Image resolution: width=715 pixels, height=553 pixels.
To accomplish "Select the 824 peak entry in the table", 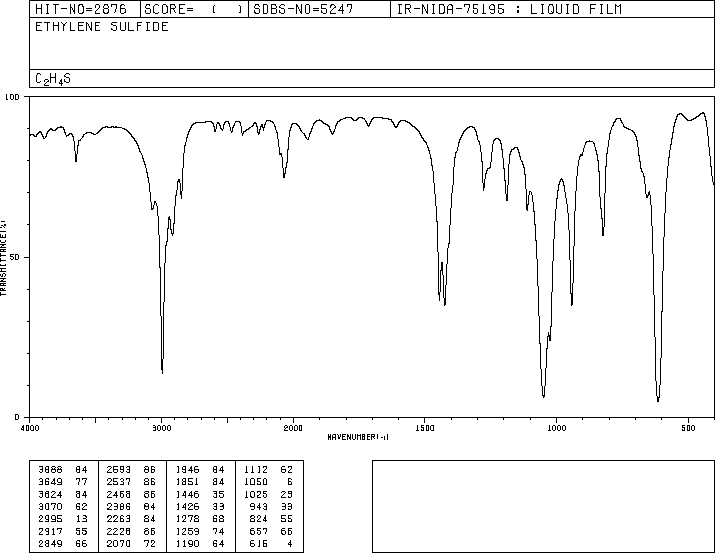I will (x=271, y=519).
